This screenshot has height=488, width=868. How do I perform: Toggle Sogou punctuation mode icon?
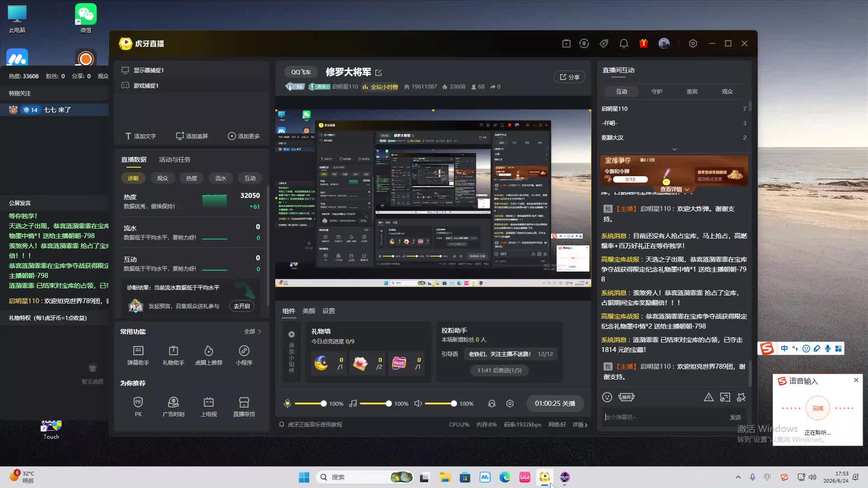click(x=795, y=348)
